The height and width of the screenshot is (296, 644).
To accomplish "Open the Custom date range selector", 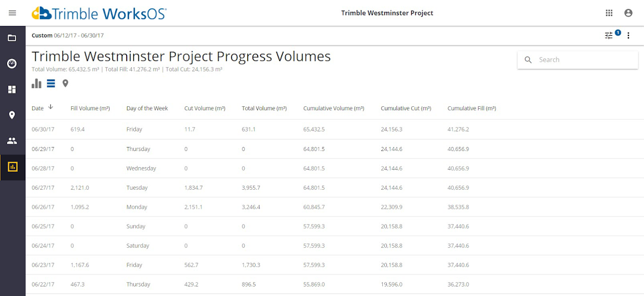I will [x=67, y=36].
